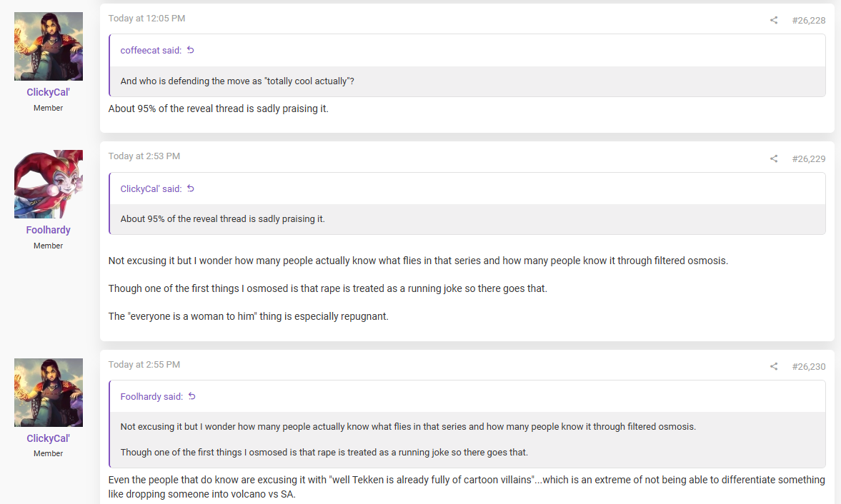Click 'Today at 12:05 PM' timestamp
The height and width of the screenshot is (504, 841).
146,19
